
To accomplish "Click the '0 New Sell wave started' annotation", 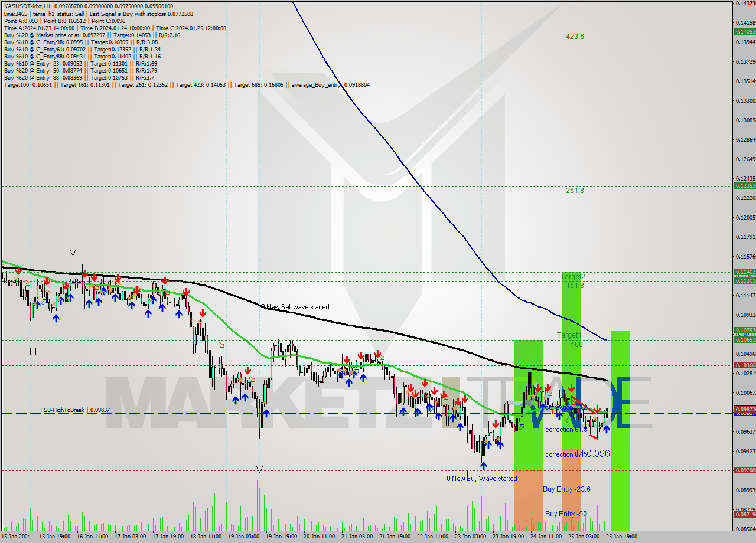I will [x=295, y=307].
